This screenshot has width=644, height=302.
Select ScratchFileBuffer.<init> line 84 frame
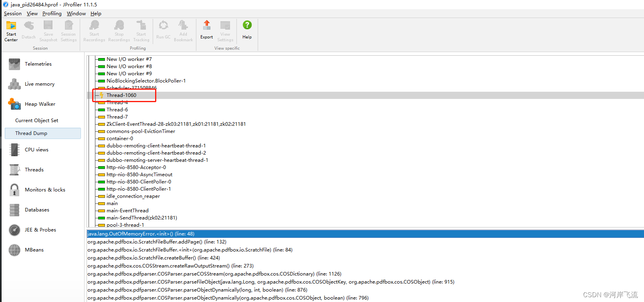pyautogui.click(x=190, y=250)
